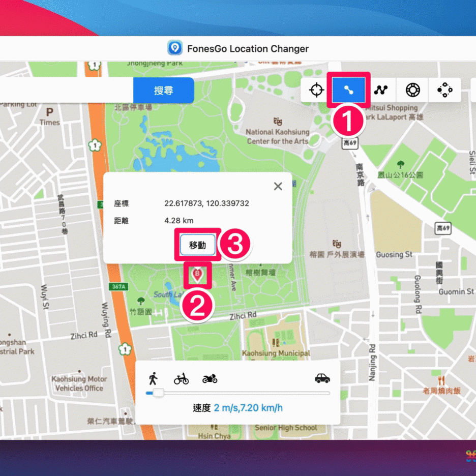Choose the walking speed icon

(x=153, y=378)
